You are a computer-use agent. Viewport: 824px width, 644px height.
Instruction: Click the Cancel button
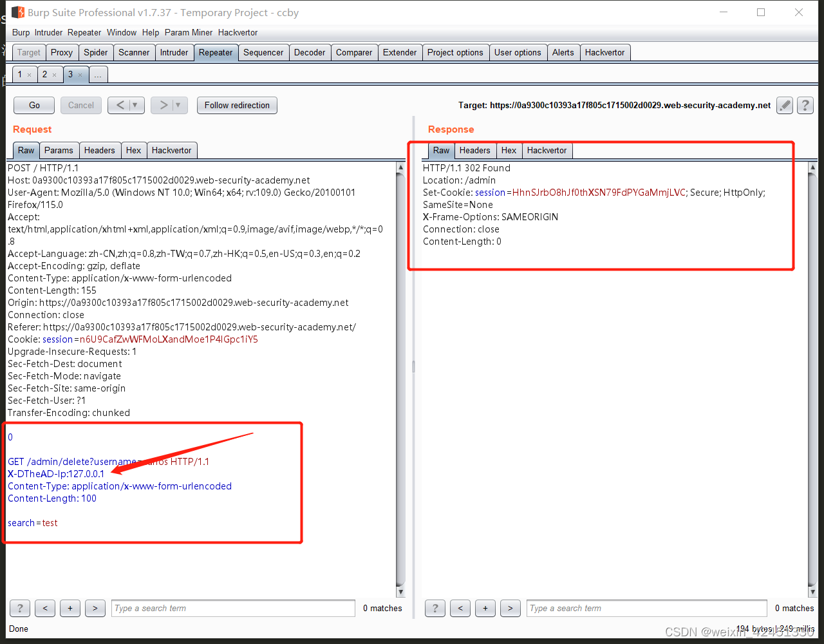pos(81,105)
